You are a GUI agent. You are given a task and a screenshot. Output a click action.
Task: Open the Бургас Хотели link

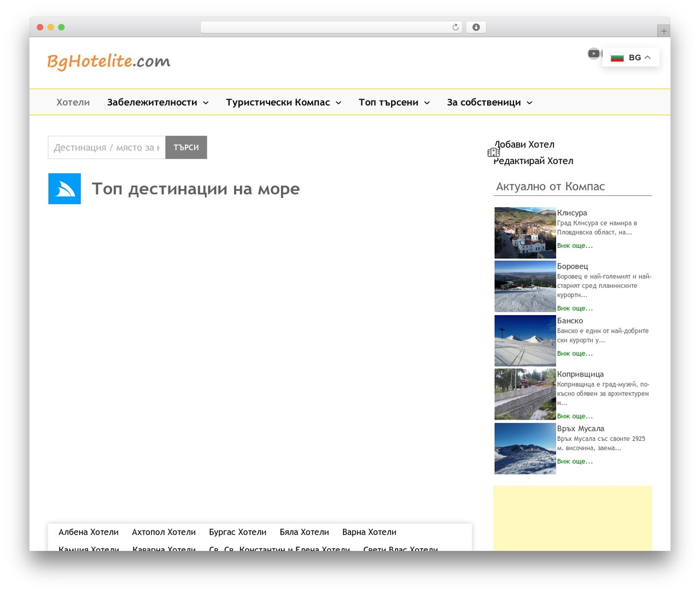point(237,532)
